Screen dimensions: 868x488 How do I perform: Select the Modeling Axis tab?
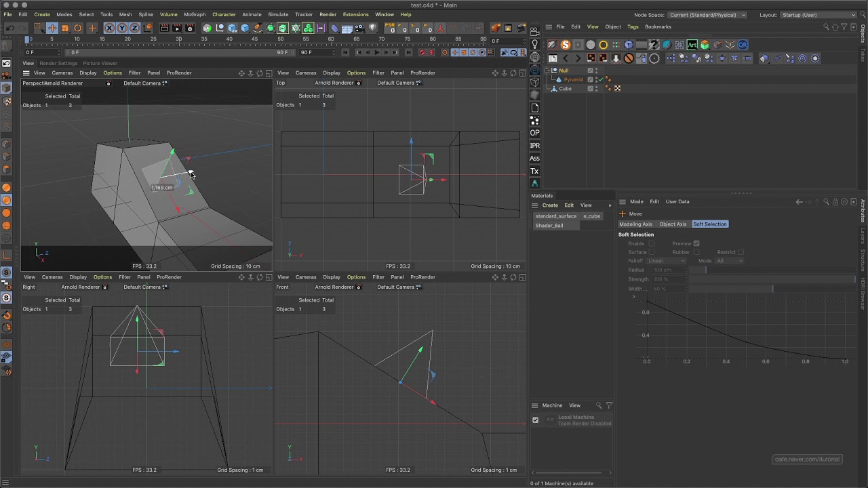[x=636, y=224]
